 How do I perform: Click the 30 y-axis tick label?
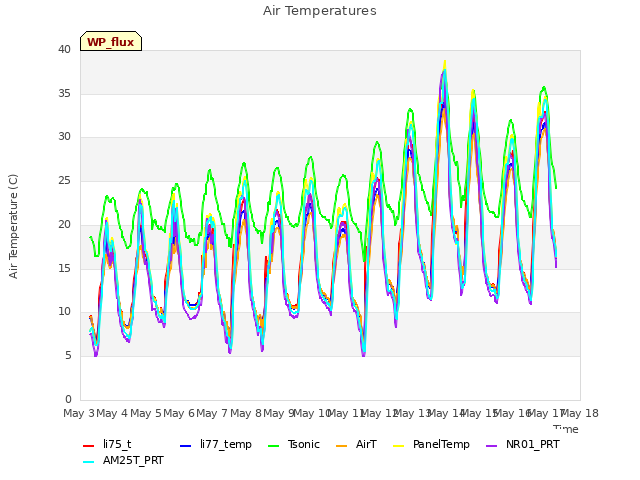tap(64, 137)
